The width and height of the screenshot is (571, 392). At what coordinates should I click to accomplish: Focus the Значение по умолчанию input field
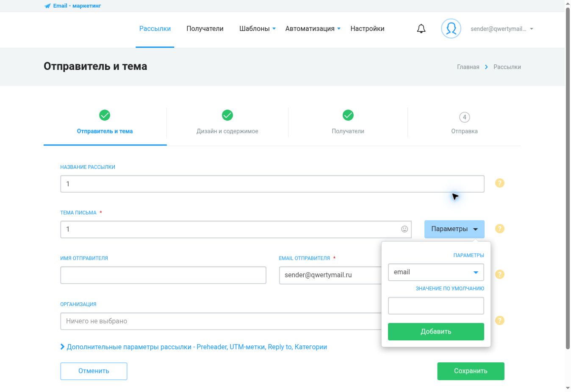coord(436,306)
